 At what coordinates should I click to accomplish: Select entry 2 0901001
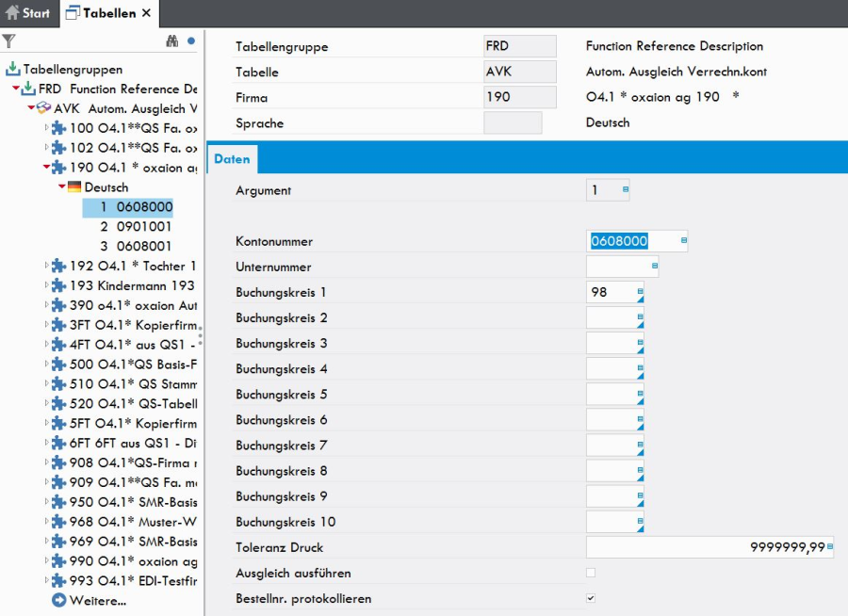(136, 227)
